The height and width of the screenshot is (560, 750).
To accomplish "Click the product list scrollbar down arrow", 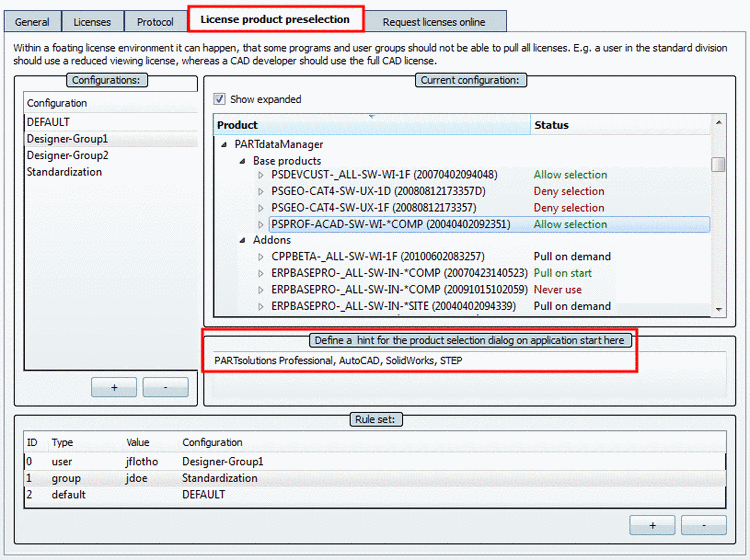I will [718, 309].
